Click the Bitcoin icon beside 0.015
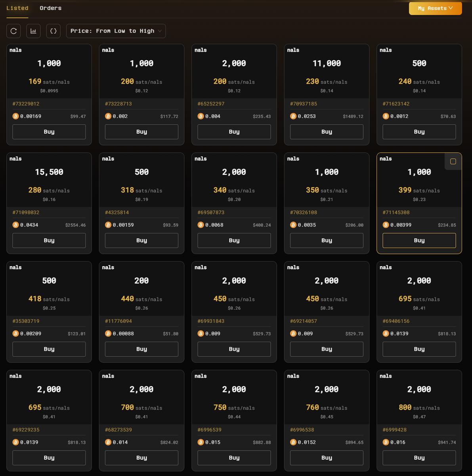The image size is (472, 476). (201, 442)
